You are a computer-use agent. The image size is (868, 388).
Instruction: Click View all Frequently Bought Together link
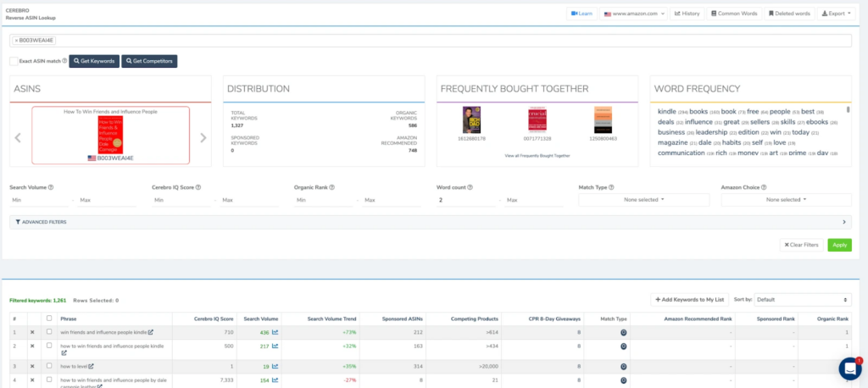[537, 156]
